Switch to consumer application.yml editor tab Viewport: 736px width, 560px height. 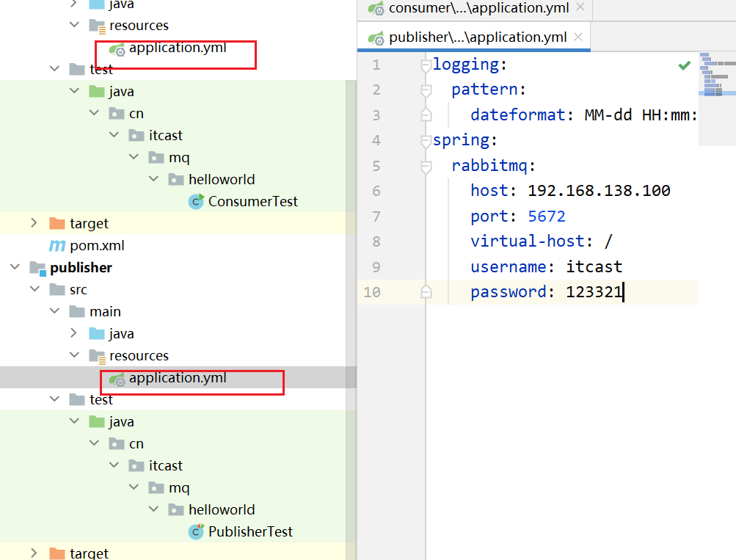tap(475, 9)
